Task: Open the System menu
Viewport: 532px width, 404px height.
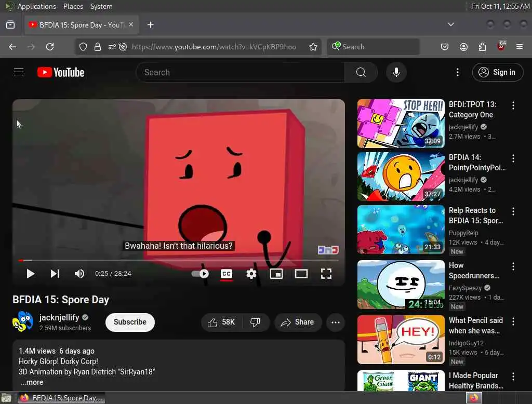Action: click(101, 6)
